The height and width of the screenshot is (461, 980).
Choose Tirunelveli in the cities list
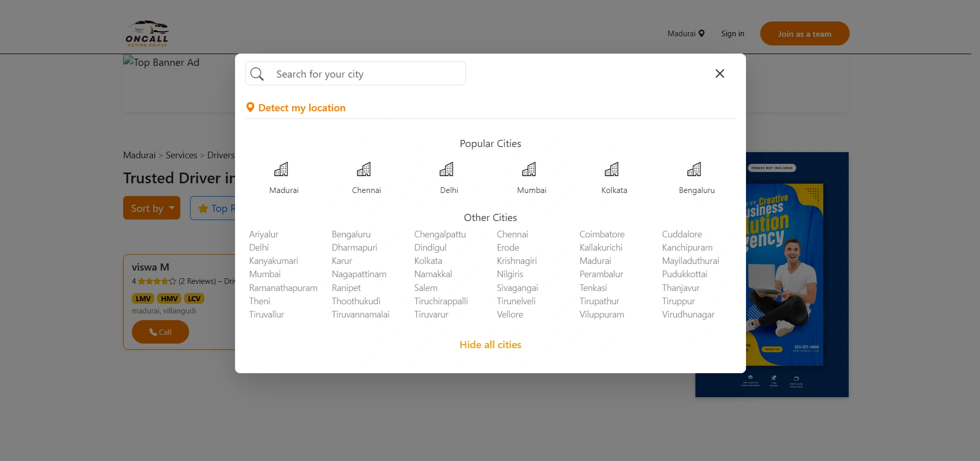pyautogui.click(x=516, y=301)
